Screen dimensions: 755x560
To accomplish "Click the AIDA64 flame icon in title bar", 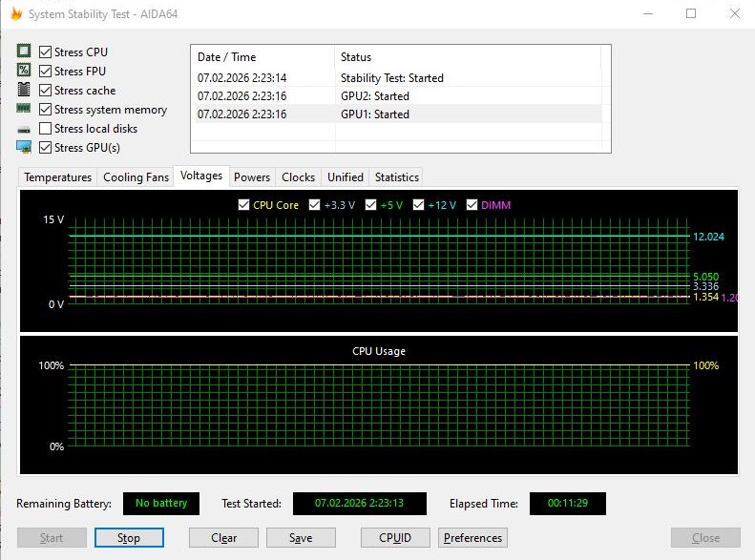I will [16, 14].
